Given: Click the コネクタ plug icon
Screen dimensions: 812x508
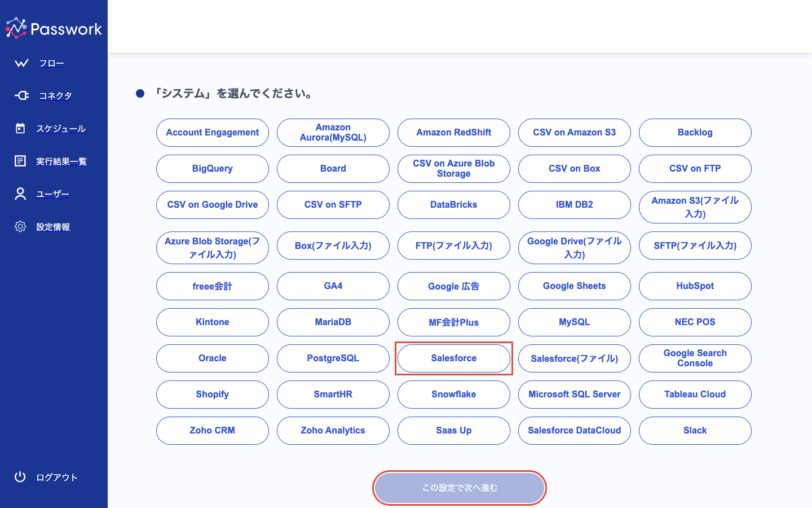Looking at the screenshot, I should (21, 95).
